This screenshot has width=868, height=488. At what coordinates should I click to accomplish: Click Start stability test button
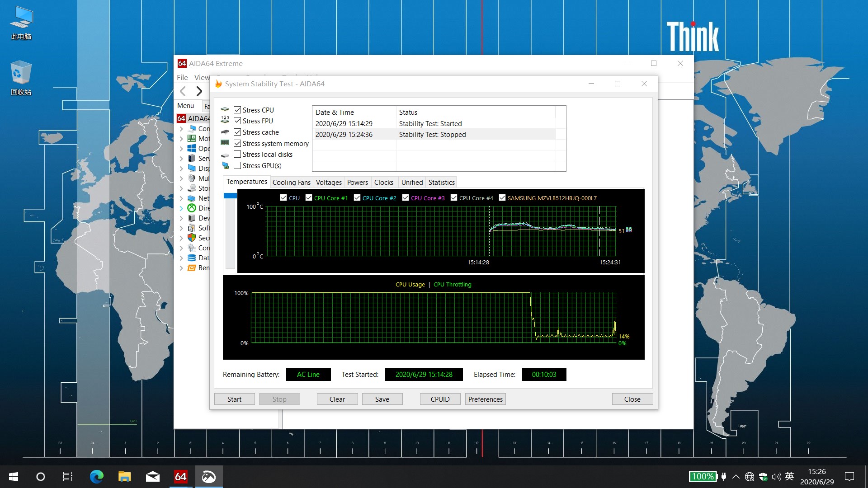[x=234, y=399]
